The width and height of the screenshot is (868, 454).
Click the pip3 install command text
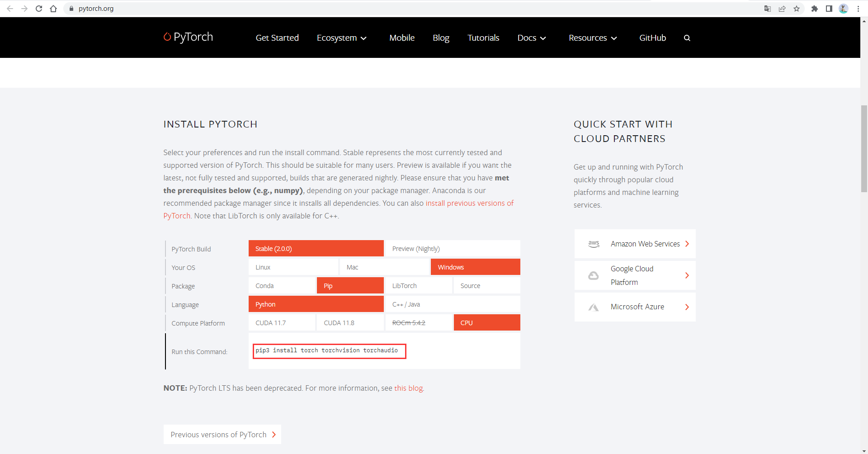[327, 350]
